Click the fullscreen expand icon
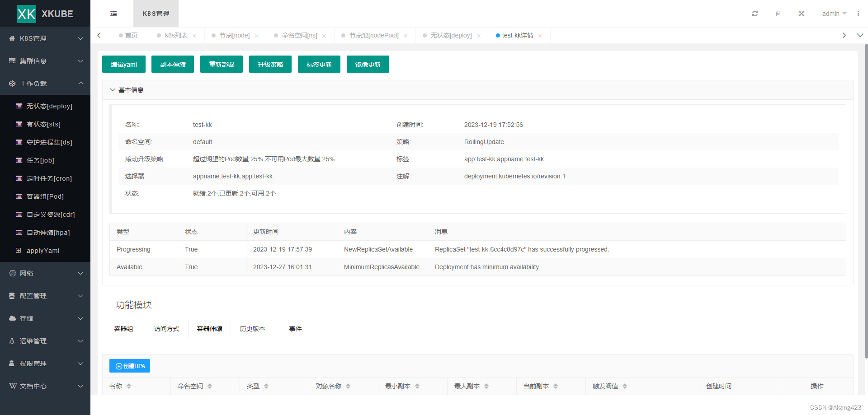The height and width of the screenshot is (415, 868). pos(801,14)
